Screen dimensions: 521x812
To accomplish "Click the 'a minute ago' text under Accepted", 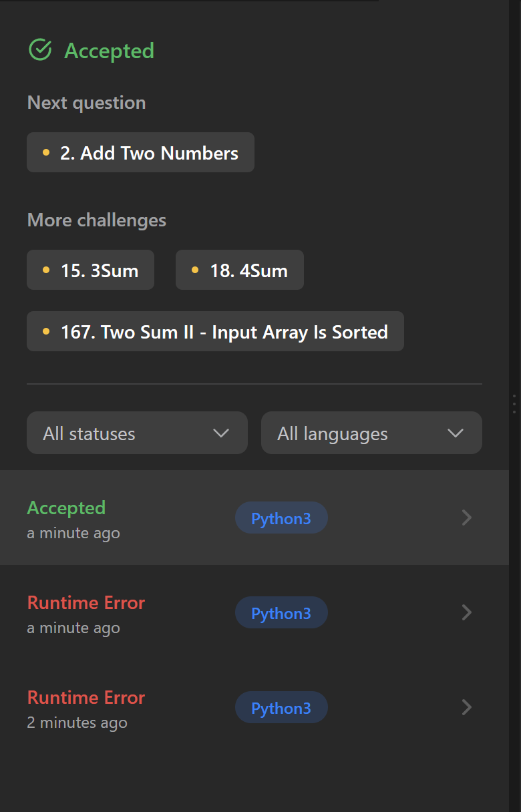I will (73, 533).
